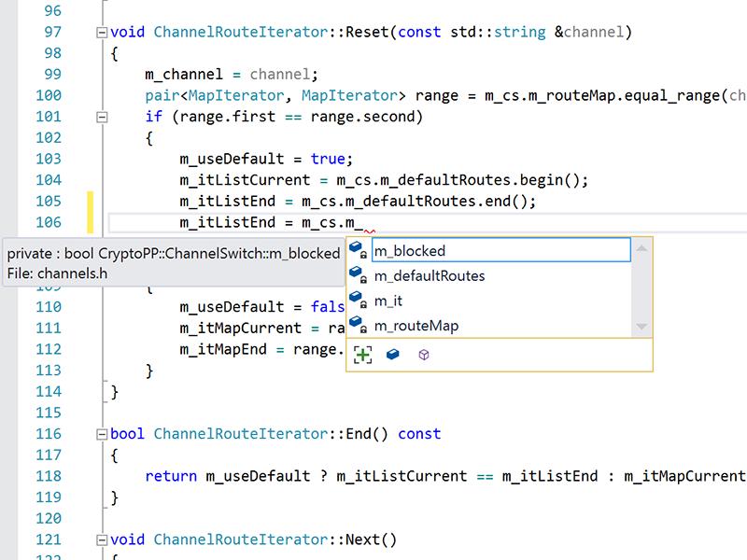
Task: Click line number 118 in the gutter
Action: coord(49,476)
